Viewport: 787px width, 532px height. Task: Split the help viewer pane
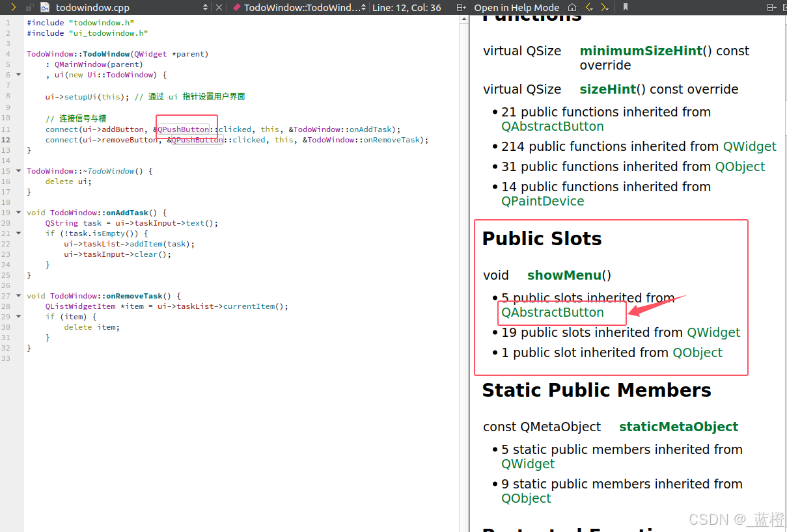coord(771,7)
